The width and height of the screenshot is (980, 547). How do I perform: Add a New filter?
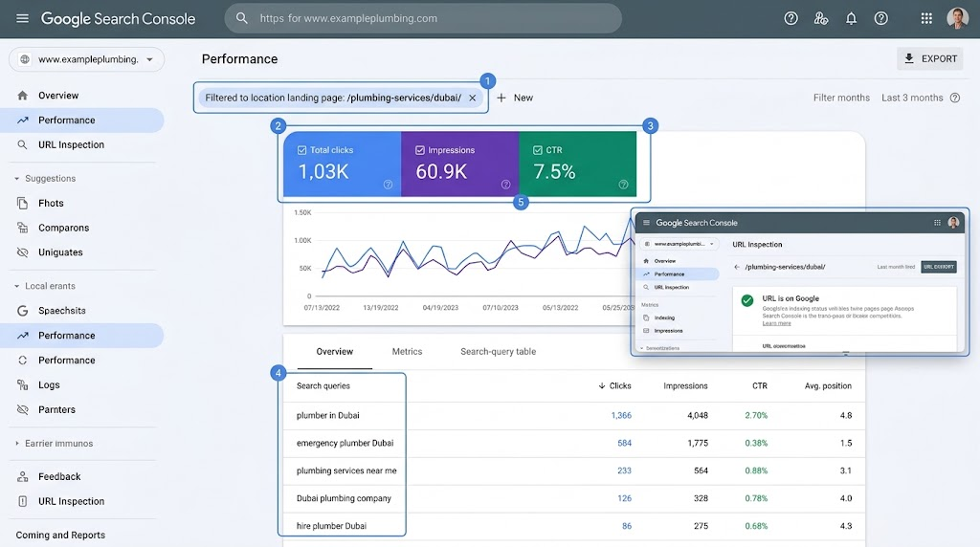515,98
